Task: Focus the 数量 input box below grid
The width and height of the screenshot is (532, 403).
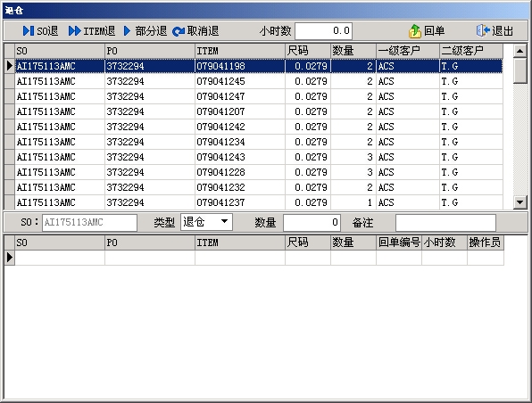Action: 312,223
